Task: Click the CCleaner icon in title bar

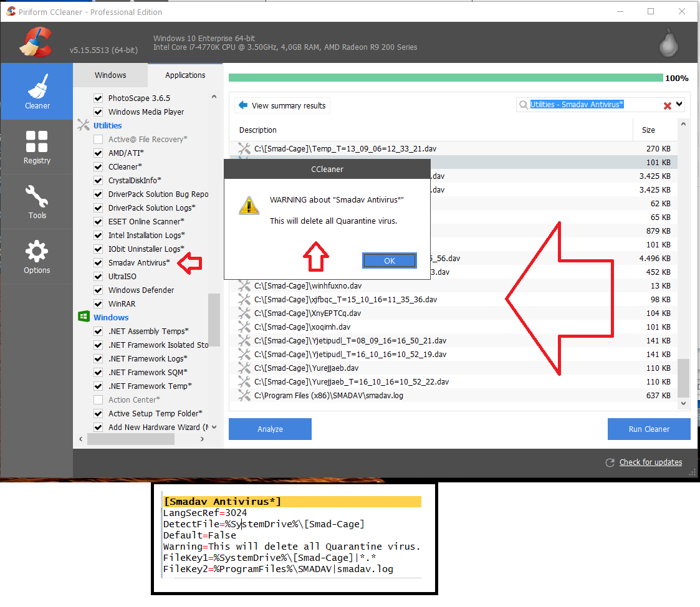Action: [x=11, y=11]
